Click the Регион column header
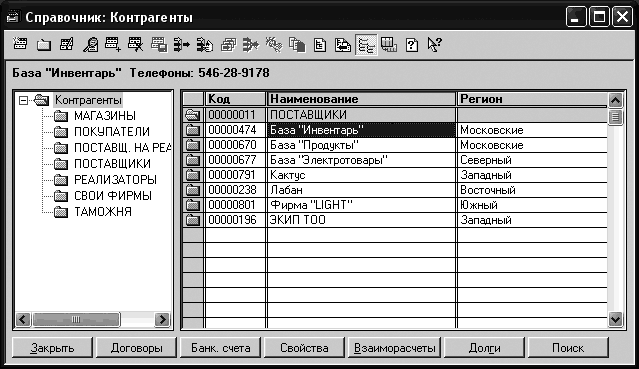This screenshot has width=639, height=369. pos(532,99)
